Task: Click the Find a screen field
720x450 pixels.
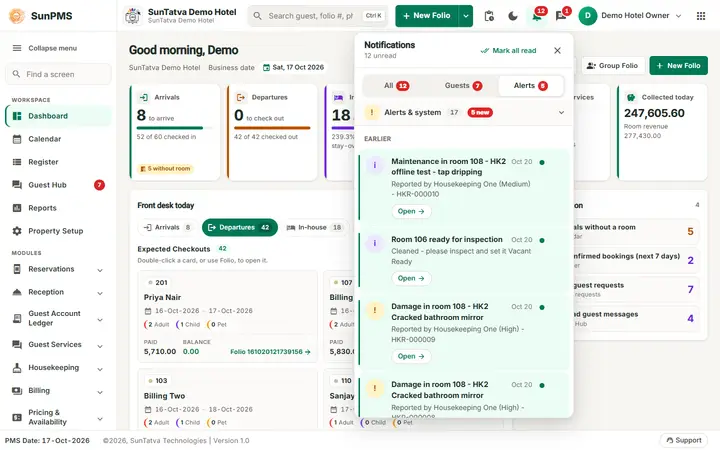Action: 58,74
